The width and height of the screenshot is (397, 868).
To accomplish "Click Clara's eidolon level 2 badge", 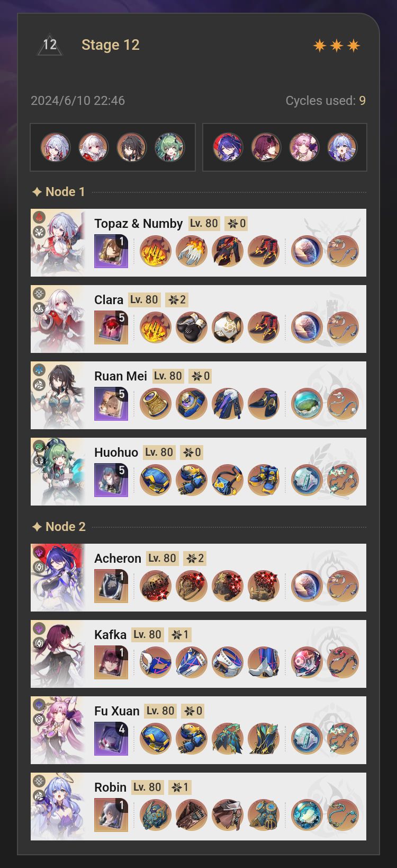I will tap(177, 300).
